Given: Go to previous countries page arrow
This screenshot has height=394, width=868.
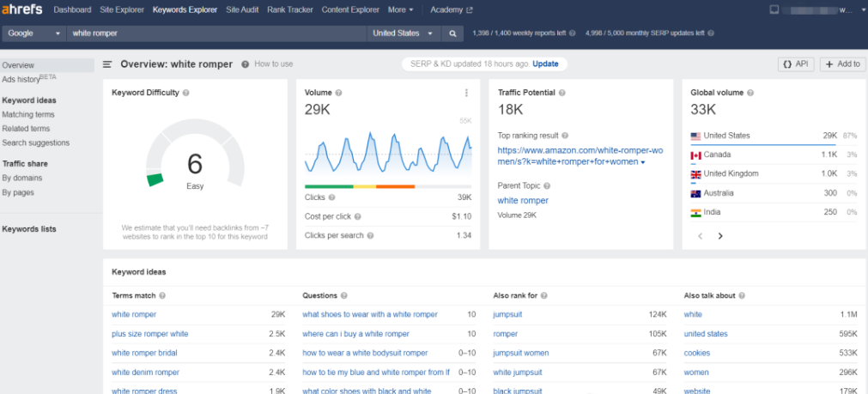Looking at the screenshot, I should pyautogui.click(x=701, y=236).
